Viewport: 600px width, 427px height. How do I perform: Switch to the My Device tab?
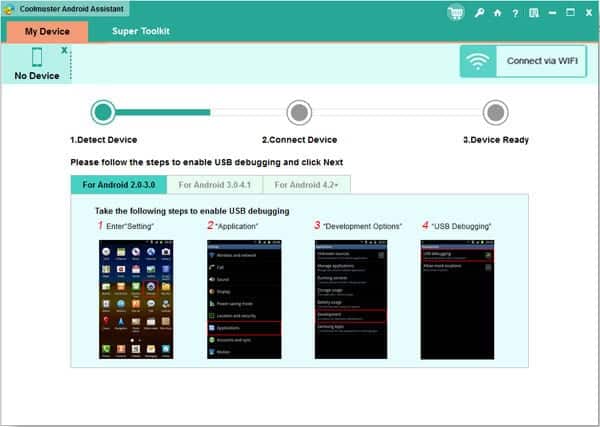click(x=47, y=31)
